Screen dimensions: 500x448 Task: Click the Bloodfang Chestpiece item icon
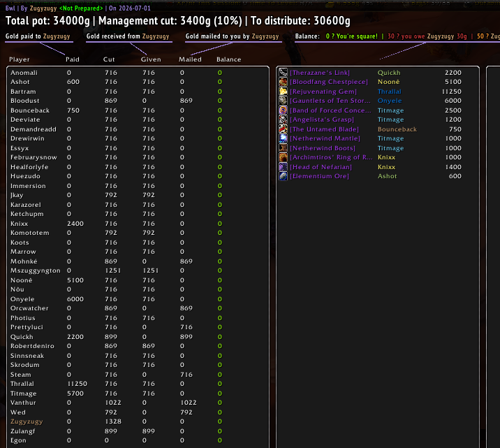(283, 82)
